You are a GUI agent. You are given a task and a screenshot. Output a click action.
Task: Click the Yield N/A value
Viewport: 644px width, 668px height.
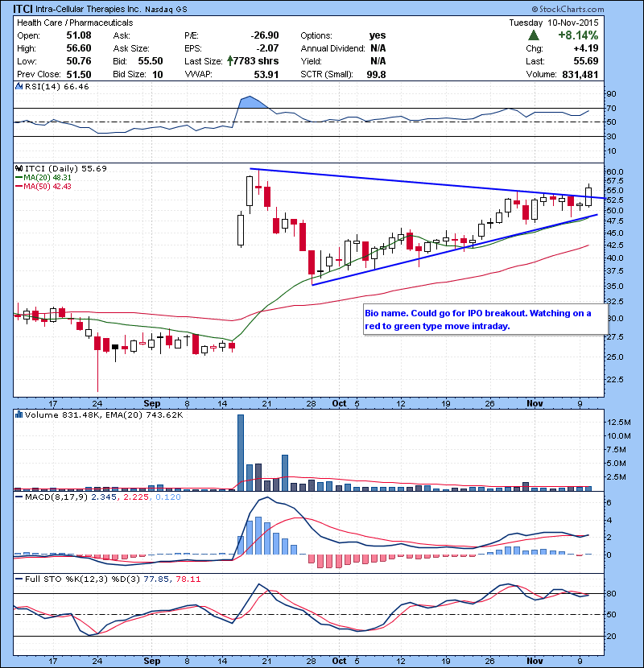(378, 61)
